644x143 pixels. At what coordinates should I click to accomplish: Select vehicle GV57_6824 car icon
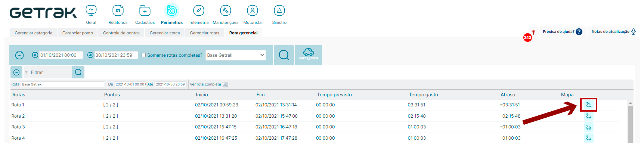point(309,55)
